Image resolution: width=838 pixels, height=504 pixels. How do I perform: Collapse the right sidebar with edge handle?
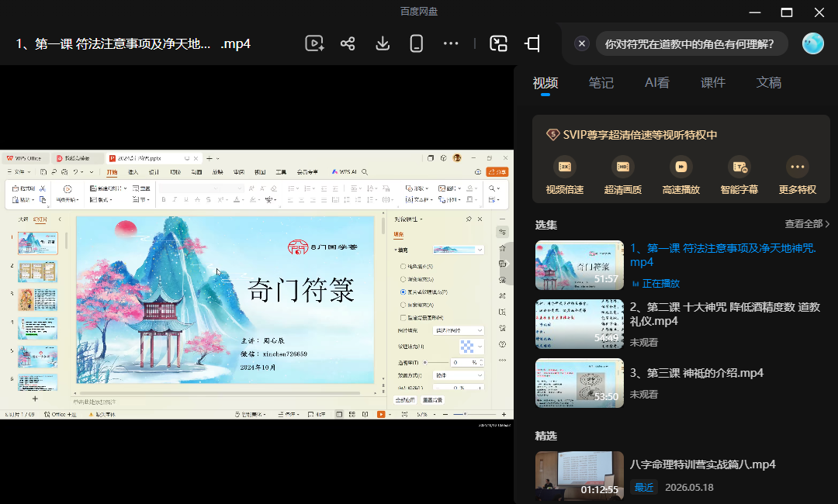coord(507,264)
